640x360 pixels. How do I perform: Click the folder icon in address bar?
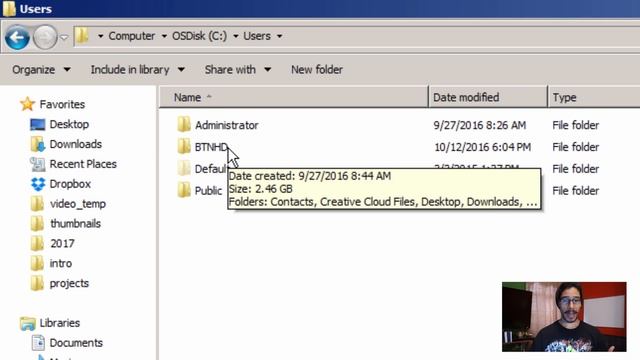click(82, 36)
